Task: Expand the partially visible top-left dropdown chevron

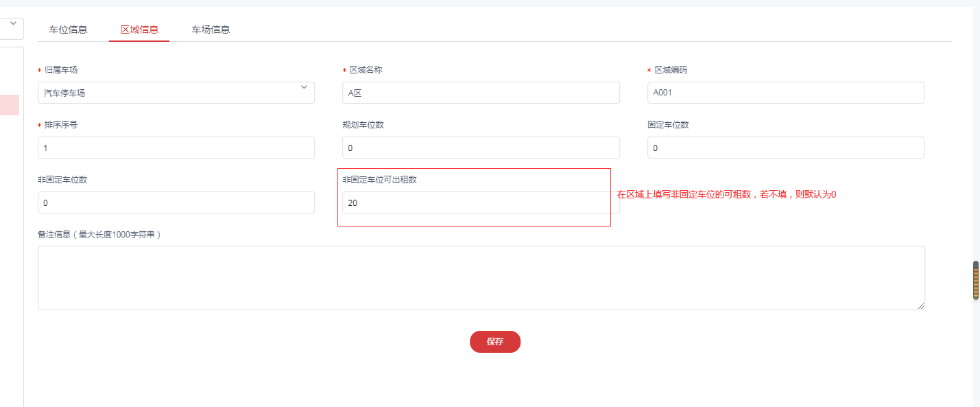Action: [x=13, y=23]
